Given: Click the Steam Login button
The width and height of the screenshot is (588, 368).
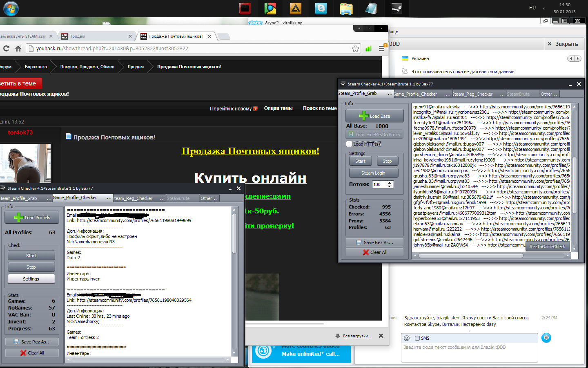Looking at the screenshot, I should (373, 173).
